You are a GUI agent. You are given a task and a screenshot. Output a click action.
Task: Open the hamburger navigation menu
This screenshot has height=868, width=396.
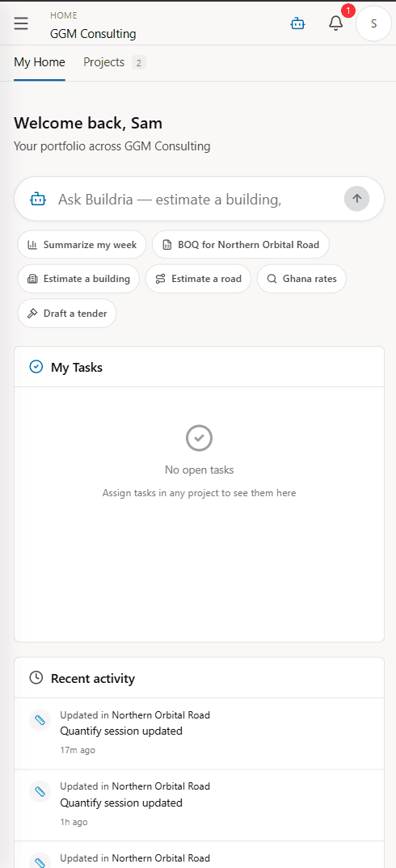click(21, 23)
